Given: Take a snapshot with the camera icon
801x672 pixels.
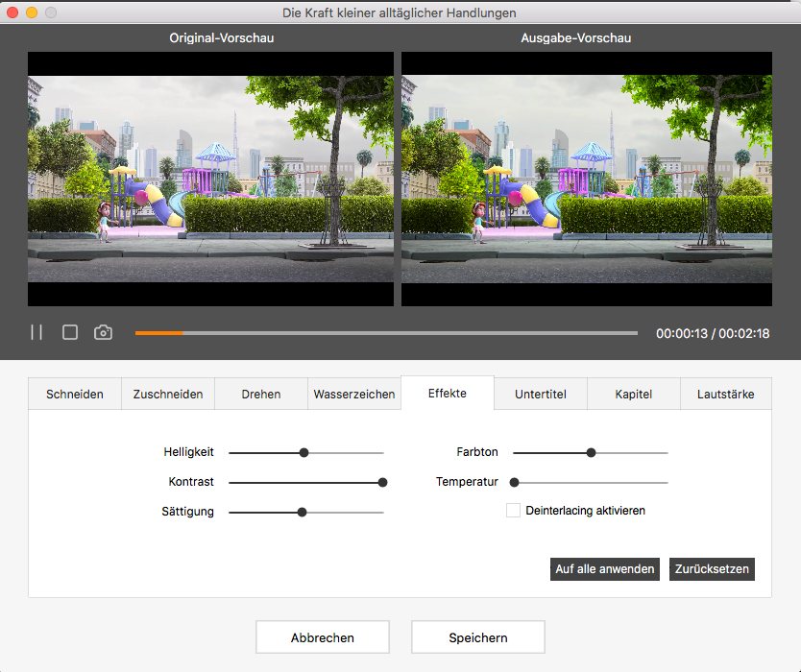Looking at the screenshot, I should tap(103, 331).
